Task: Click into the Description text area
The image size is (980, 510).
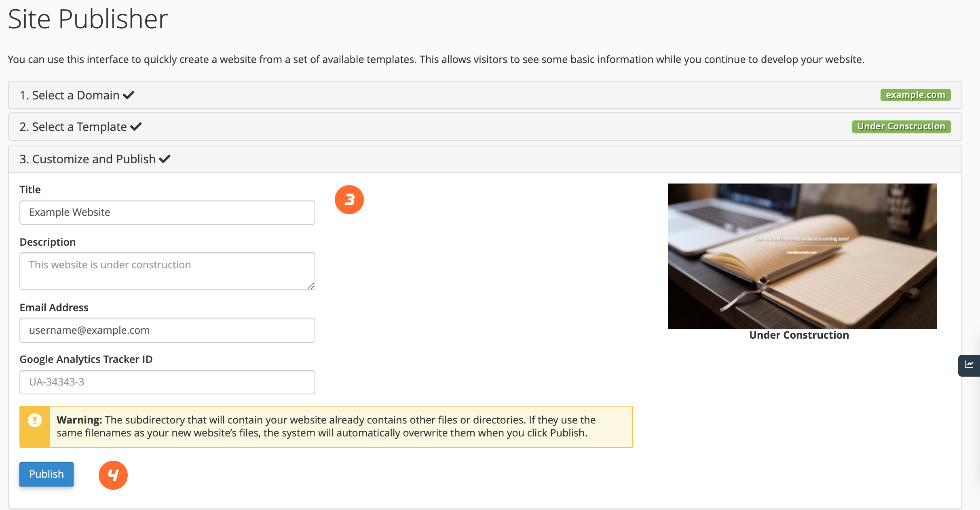Action: (167, 271)
